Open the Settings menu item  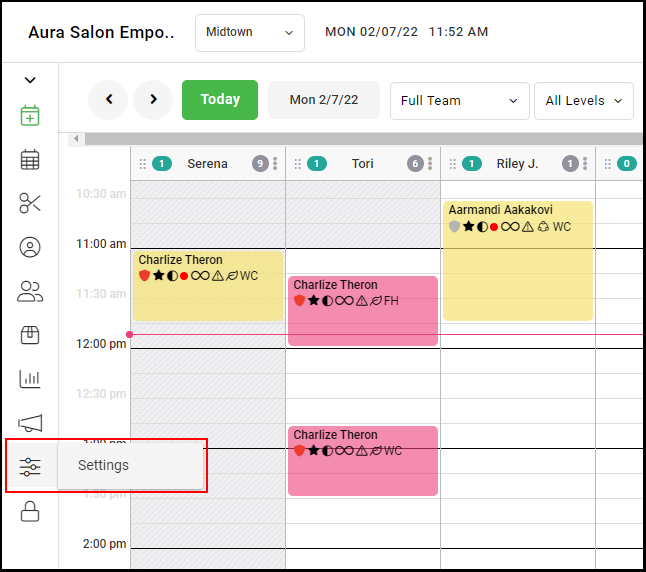coord(104,465)
